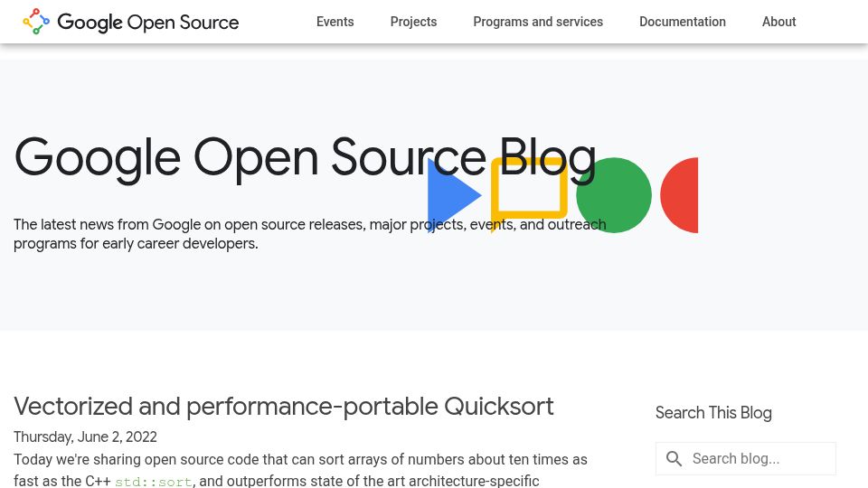
Task: Click the Search This Blog heading
Action: coord(713,413)
